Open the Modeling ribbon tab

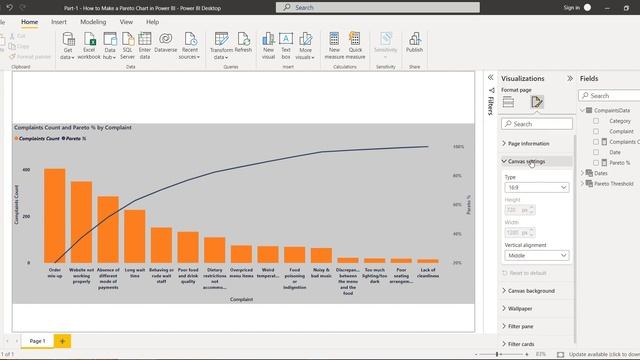[x=93, y=22]
